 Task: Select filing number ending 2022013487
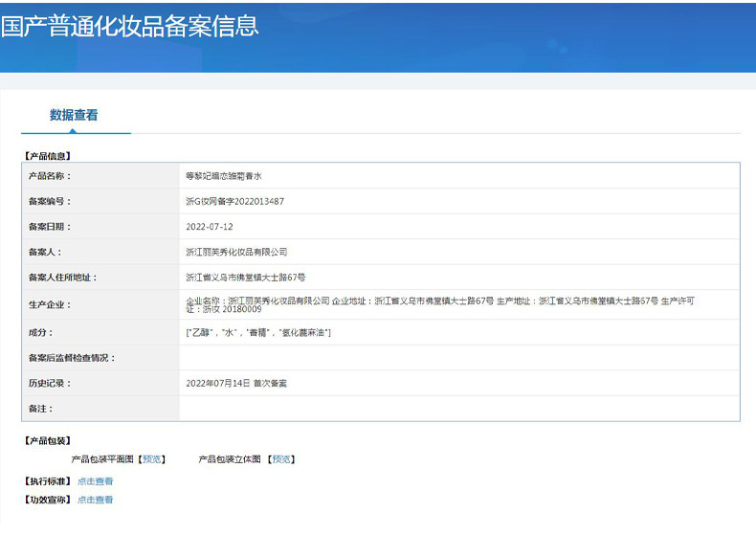click(234, 202)
